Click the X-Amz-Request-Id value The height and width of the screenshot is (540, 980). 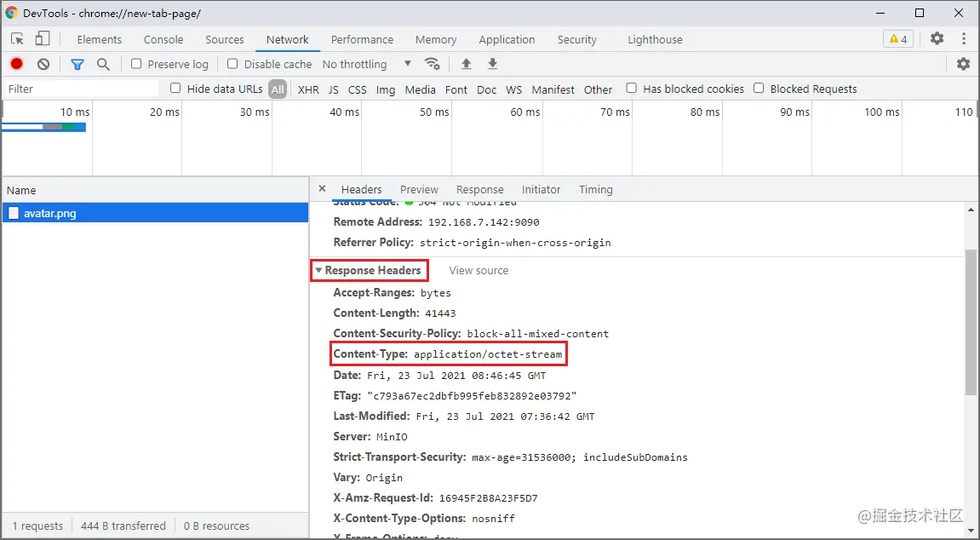coord(488,498)
